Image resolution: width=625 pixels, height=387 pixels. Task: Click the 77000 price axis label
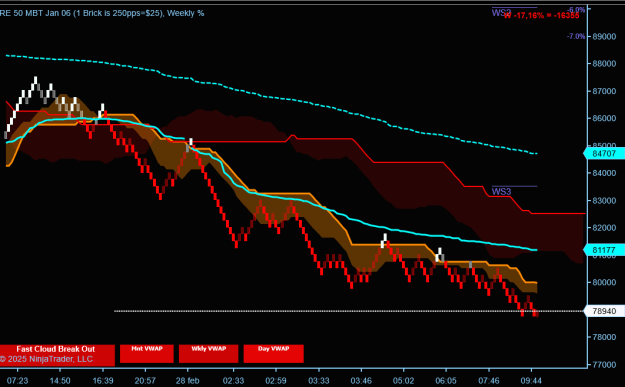pyautogui.click(x=604, y=364)
